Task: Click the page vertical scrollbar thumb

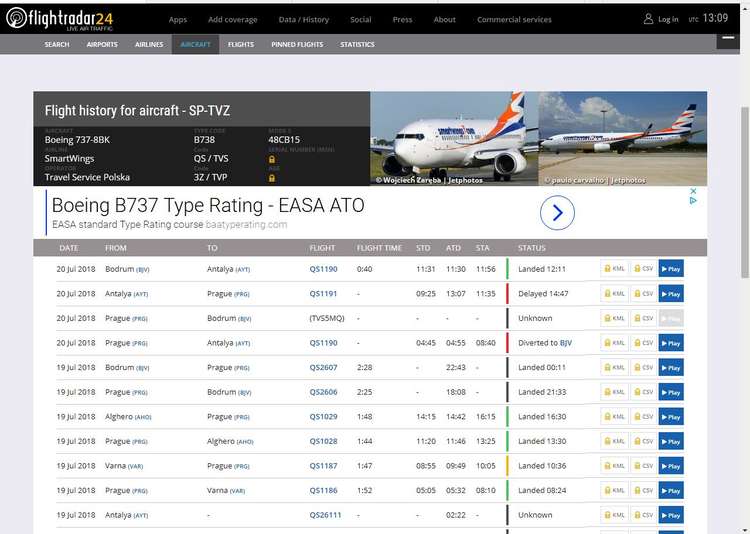Action: [x=745, y=191]
